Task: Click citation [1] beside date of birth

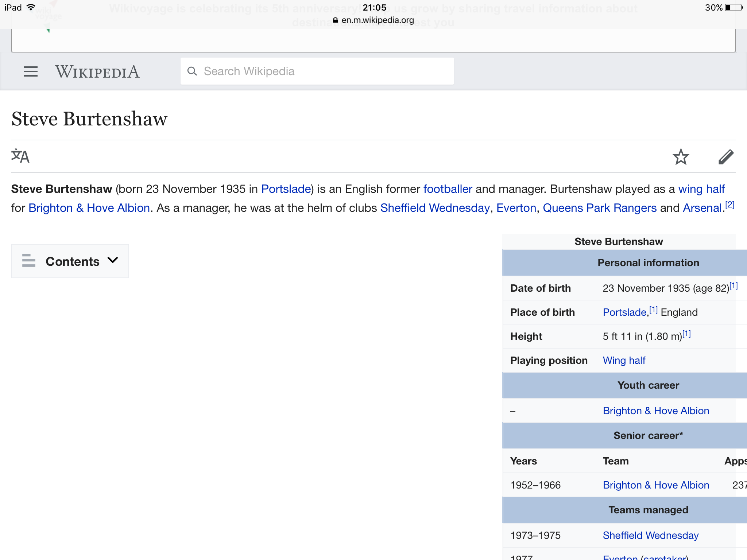Action: (x=734, y=286)
